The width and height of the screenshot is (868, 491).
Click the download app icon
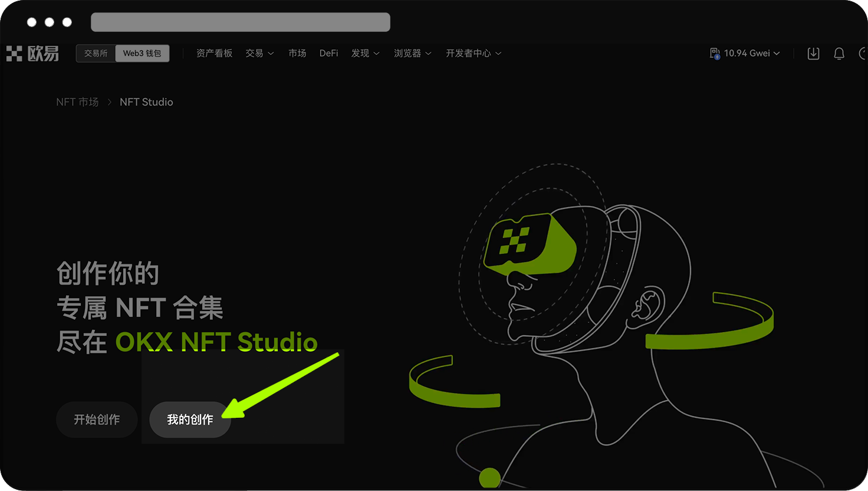pyautogui.click(x=813, y=53)
